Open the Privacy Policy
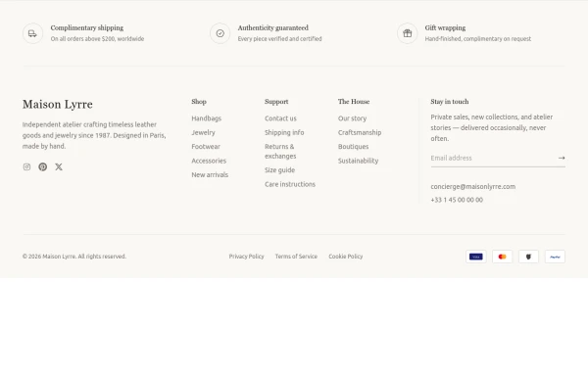This screenshot has width=588, height=376. [x=246, y=257]
